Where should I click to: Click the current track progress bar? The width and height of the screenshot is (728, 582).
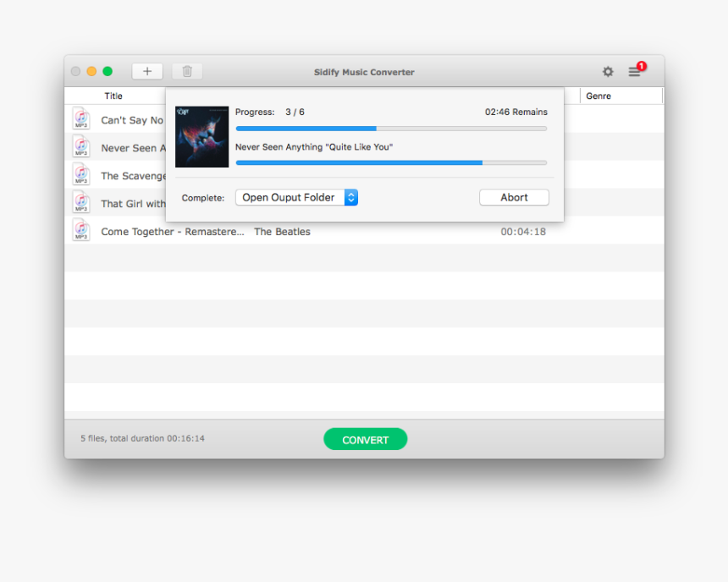[391, 163]
